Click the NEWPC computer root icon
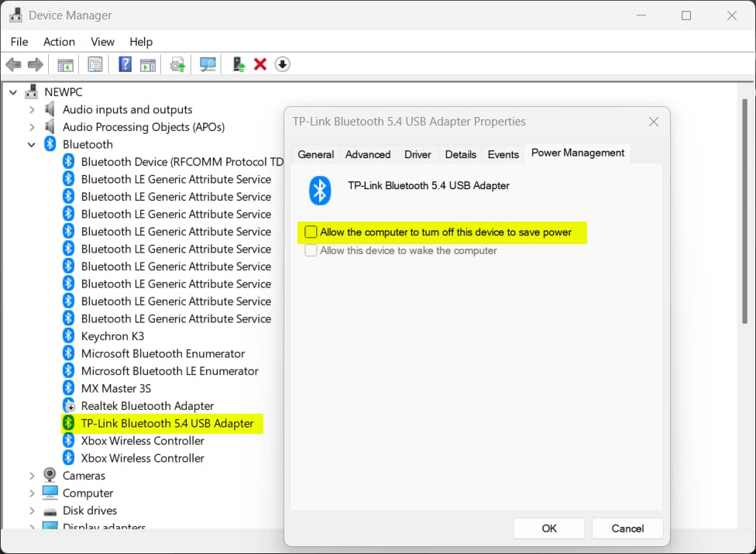756x554 pixels. (x=32, y=91)
